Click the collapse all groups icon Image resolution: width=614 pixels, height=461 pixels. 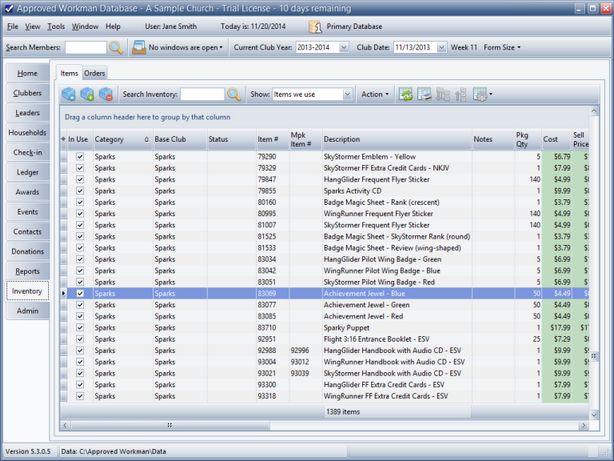[461, 94]
